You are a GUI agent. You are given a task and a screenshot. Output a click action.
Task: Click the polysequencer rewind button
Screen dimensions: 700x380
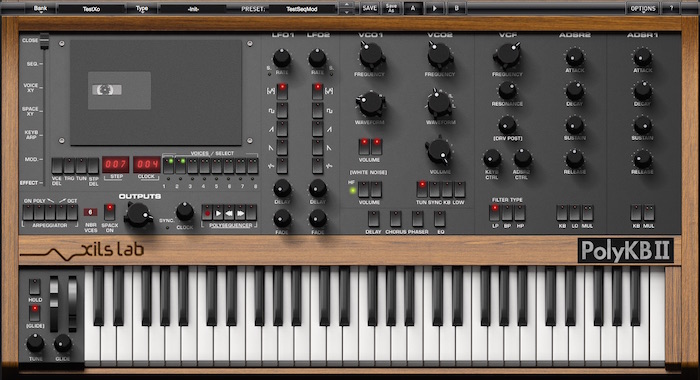click(x=229, y=213)
